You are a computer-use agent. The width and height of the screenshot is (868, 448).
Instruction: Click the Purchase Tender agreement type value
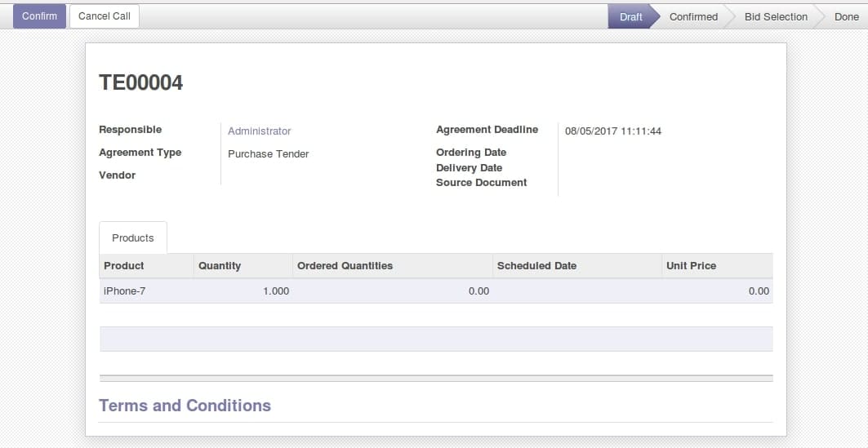tap(269, 153)
